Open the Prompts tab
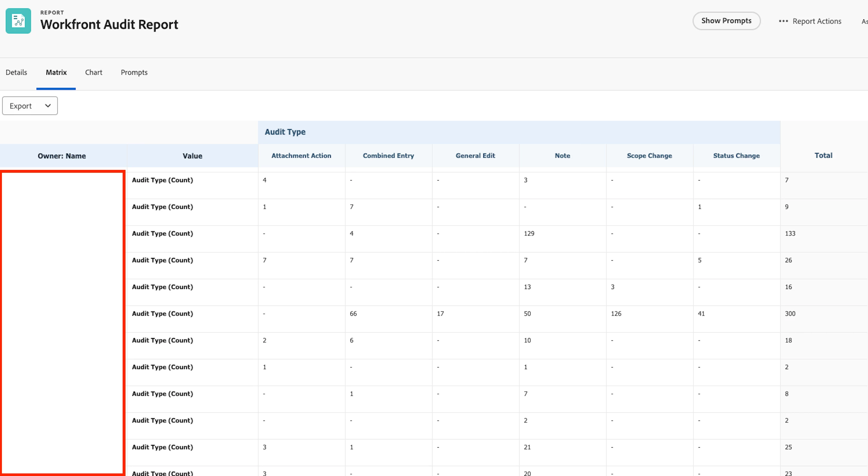 tap(134, 72)
